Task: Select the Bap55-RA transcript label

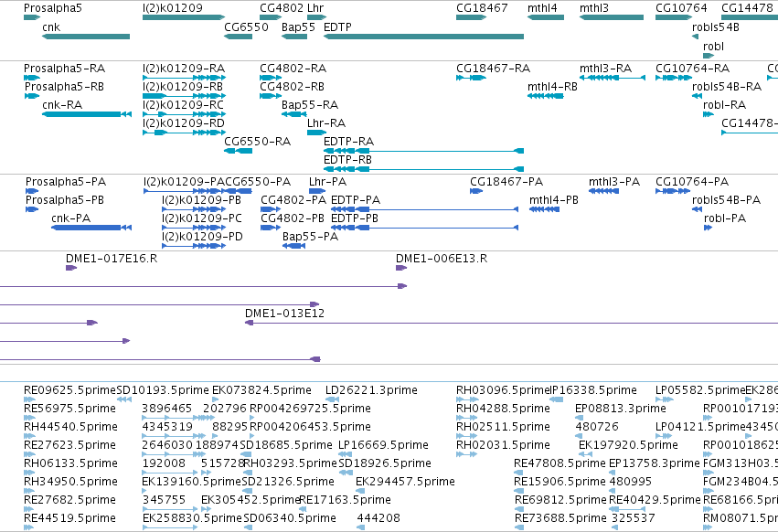Action: click(310, 105)
